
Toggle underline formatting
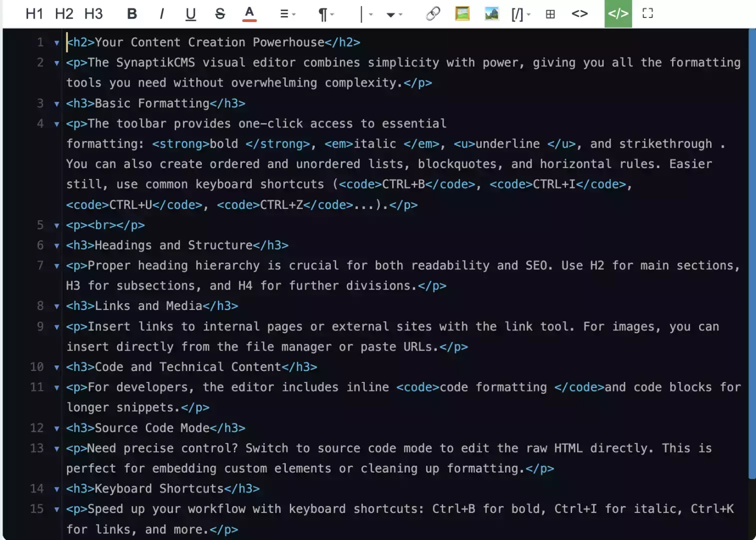(190, 13)
